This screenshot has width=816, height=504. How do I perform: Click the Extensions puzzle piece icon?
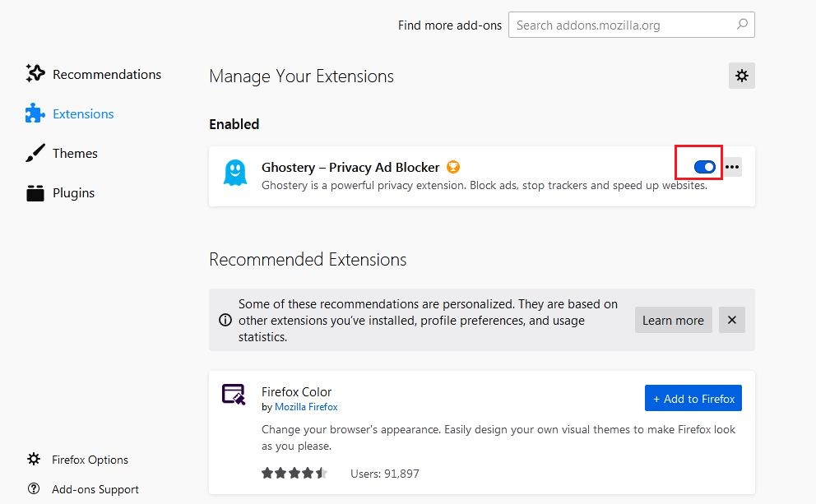[35, 113]
